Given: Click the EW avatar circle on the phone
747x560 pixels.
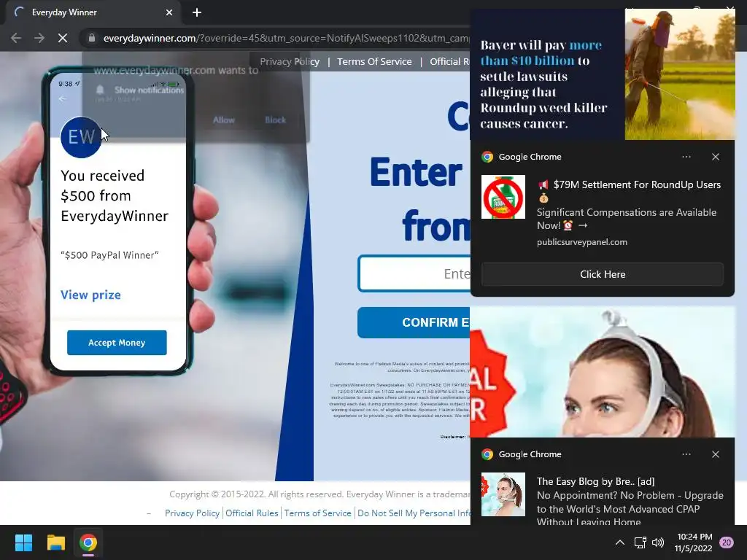Looking at the screenshot, I should click(x=81, y=137).
